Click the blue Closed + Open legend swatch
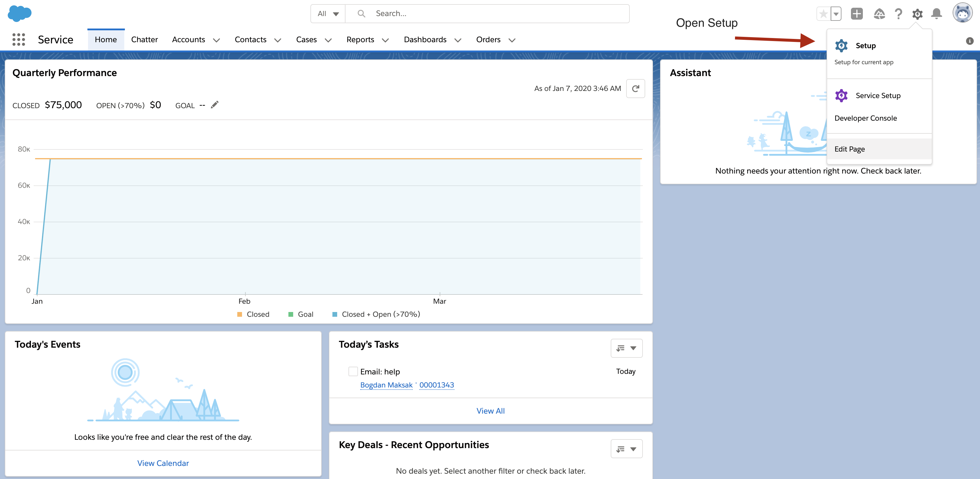The height and width of the screenshot is (479, 980). [335, 314]
